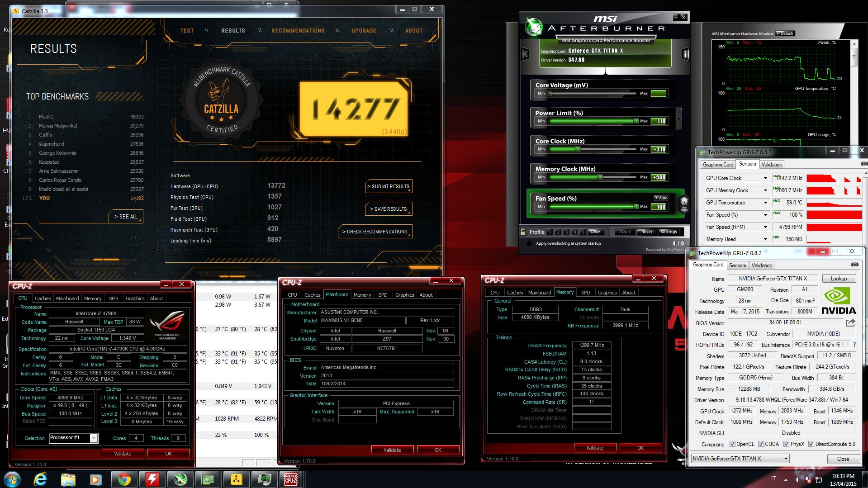
Task: Open the Windows Start orb
Action: pyautogui.click(x=12, y=479)
